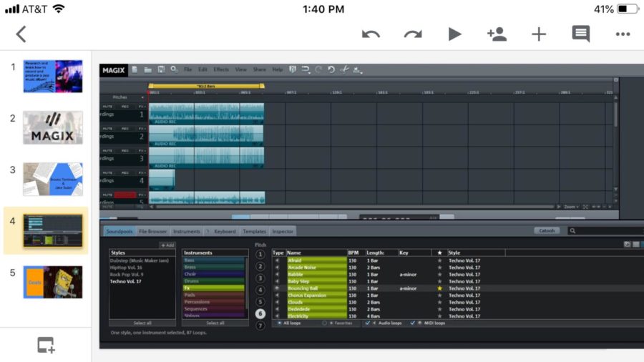Click Select all under Styles list
Viewport: 644px width, 362px height.
click(142, 323)
